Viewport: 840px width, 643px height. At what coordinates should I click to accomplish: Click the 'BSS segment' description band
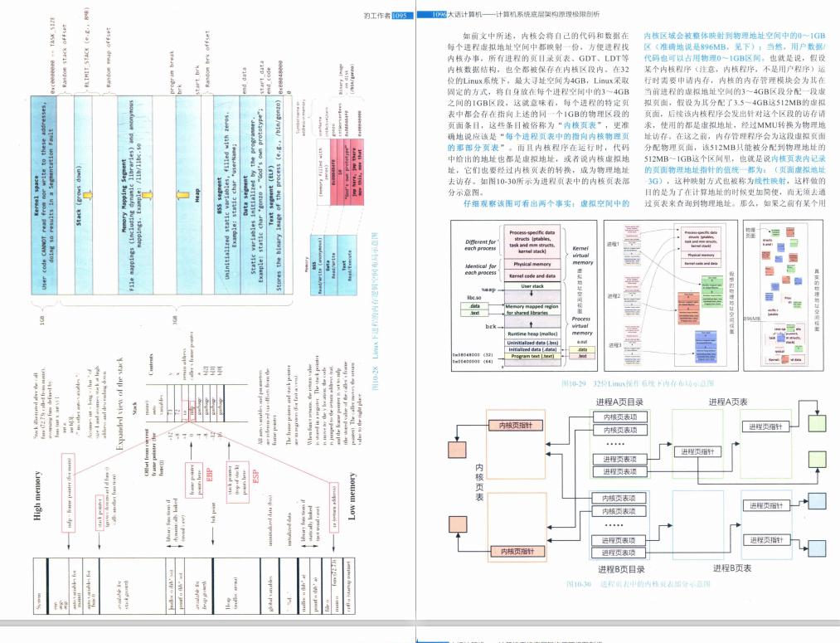[x=226, y=195]
